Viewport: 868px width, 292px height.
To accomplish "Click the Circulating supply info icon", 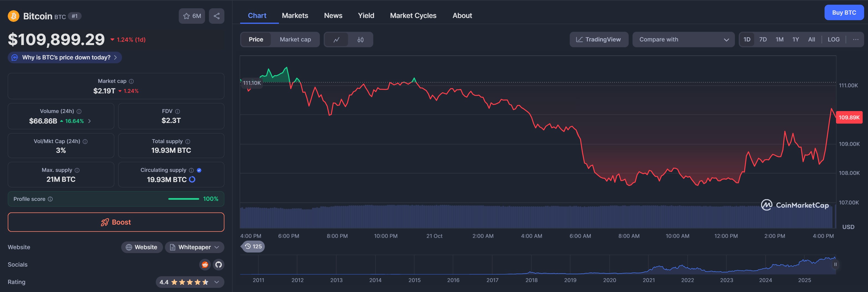I will tap(191, 170).
